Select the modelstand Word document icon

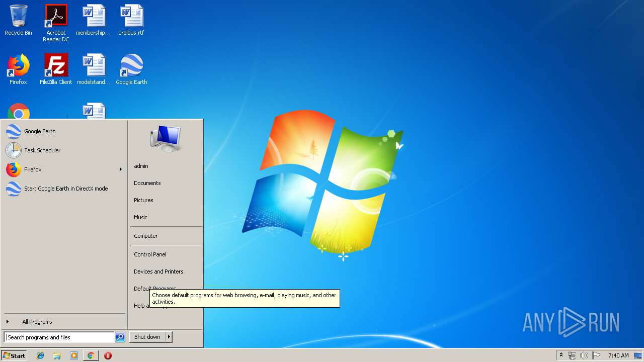pyautogui.click(x=94, y=69)
